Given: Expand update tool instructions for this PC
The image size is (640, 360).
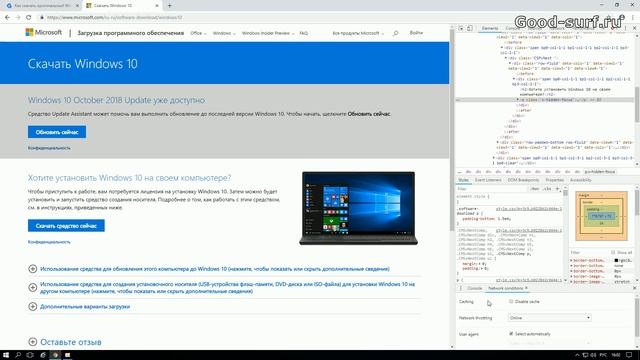Looking at the screenshot, I should point(33,269).
